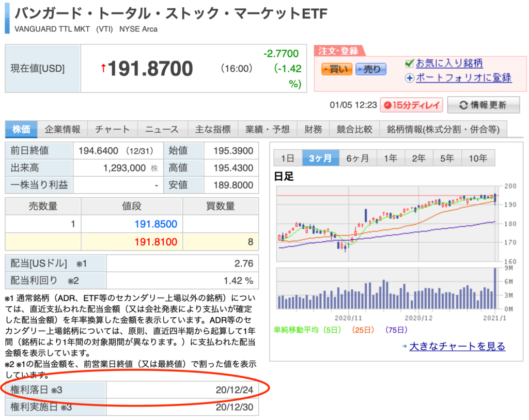Click the （75日） moving average legend
The image size is (529, 420).
tap(396, 330)
